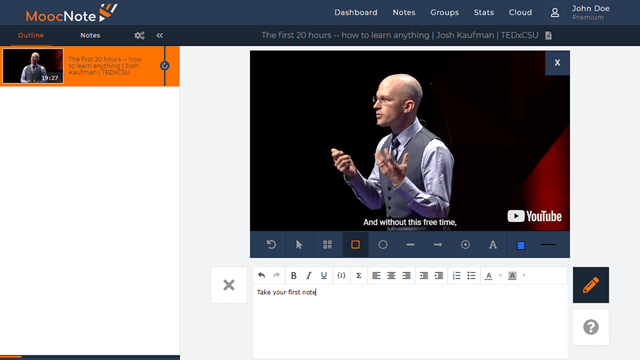This screenshot has width=640, height=360.
Task: Click the YouTube logo on video
Action: pyautogui.click(x=534, y=216)
